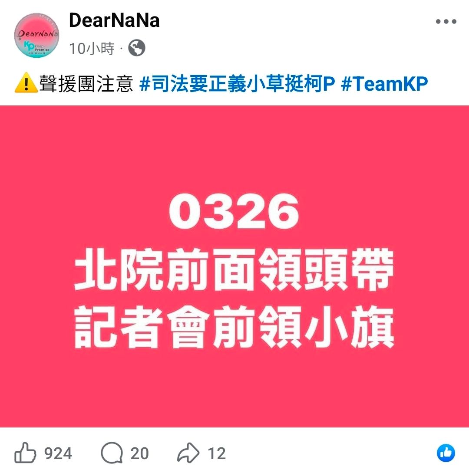
Task: Open the 10小時 post timestamp
Action: tap(92, 49)
